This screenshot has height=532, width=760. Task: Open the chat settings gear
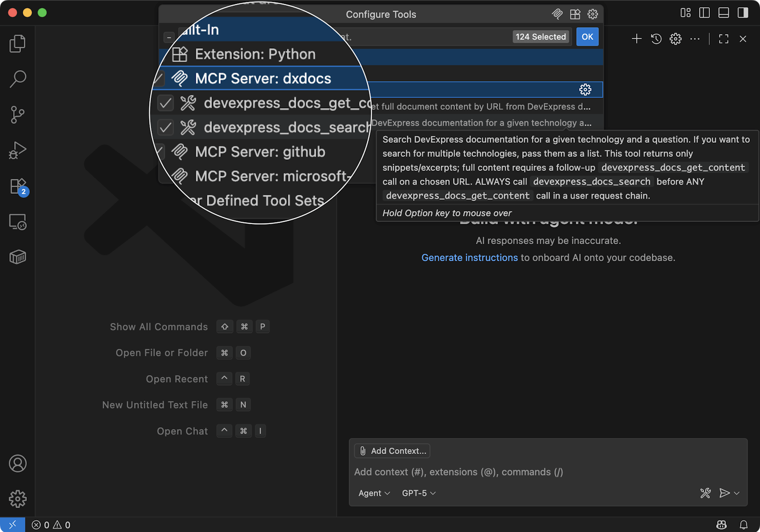(x=676, y=39)
